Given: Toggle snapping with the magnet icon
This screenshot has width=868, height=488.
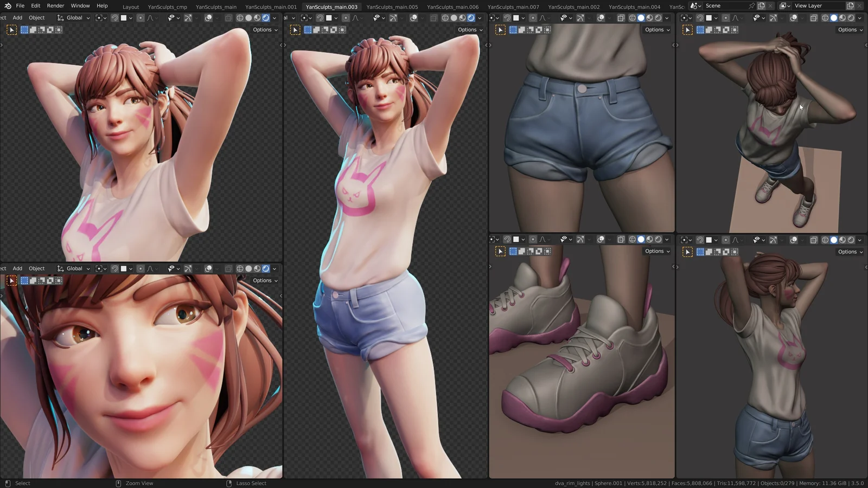Looking at the screenshot, I should tap(114, 18).
